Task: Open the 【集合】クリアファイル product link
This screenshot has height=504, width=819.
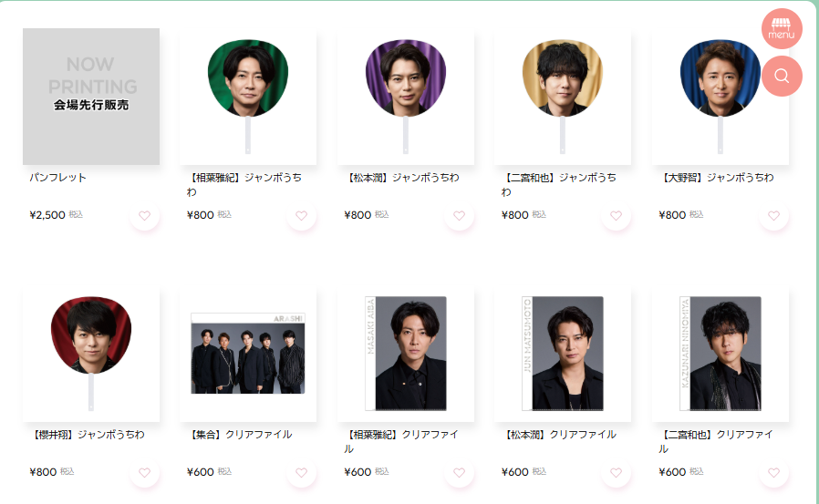Action: 240,435
